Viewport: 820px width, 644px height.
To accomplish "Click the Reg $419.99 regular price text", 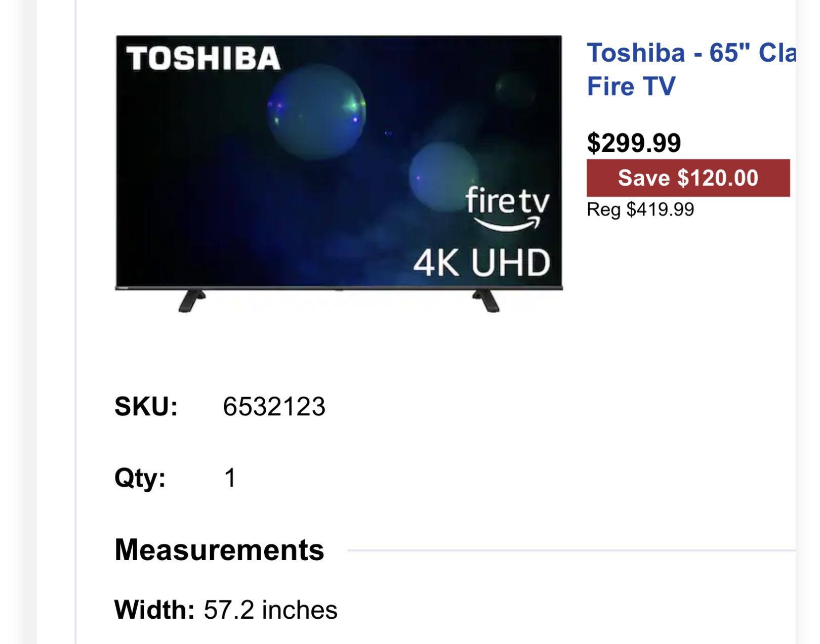I will pyautogui.click(x=640, y=209).
